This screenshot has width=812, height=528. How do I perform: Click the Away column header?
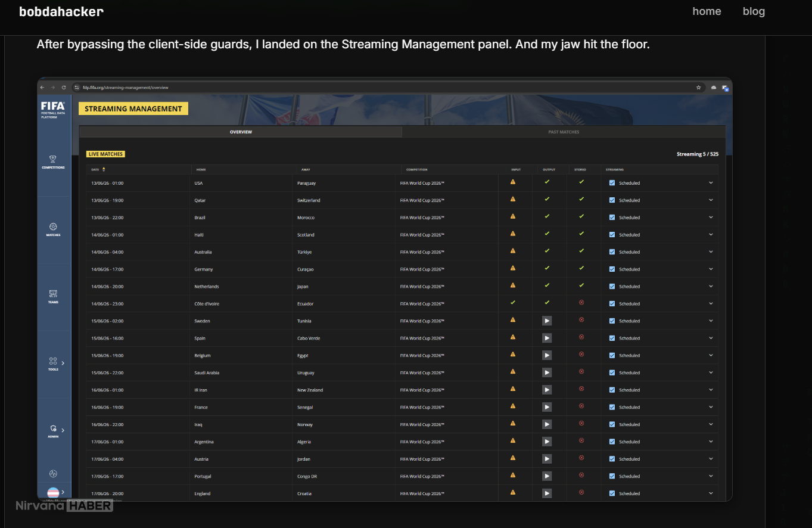coord(306,170)
